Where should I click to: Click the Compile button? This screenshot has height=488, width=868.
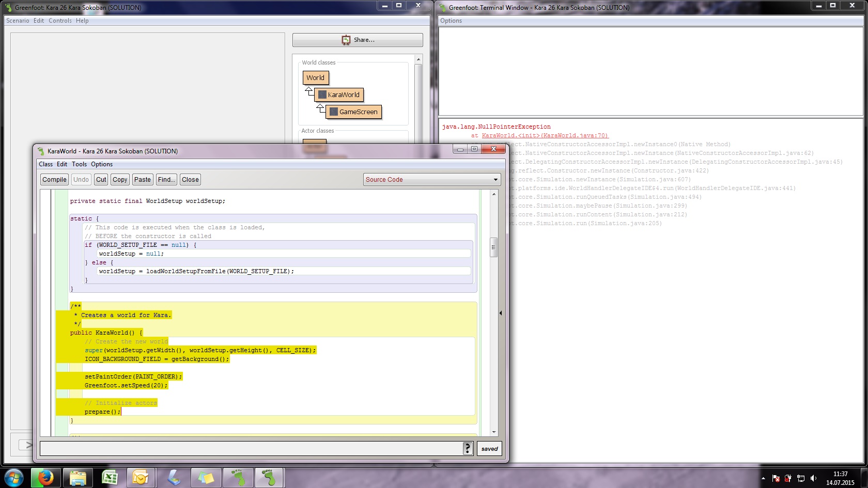[x=54, y=180]
